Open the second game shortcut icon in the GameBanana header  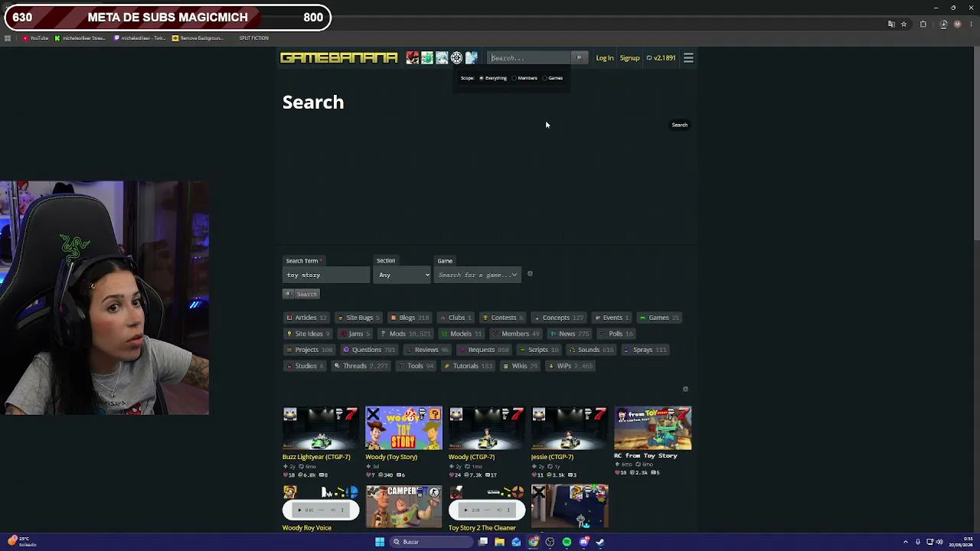point(427,57)
